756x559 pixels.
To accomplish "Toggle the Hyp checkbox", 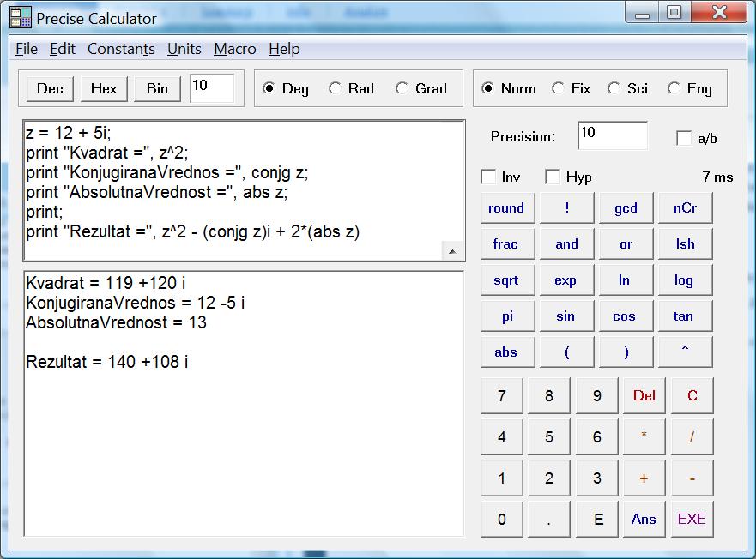I will pos(553,177).
